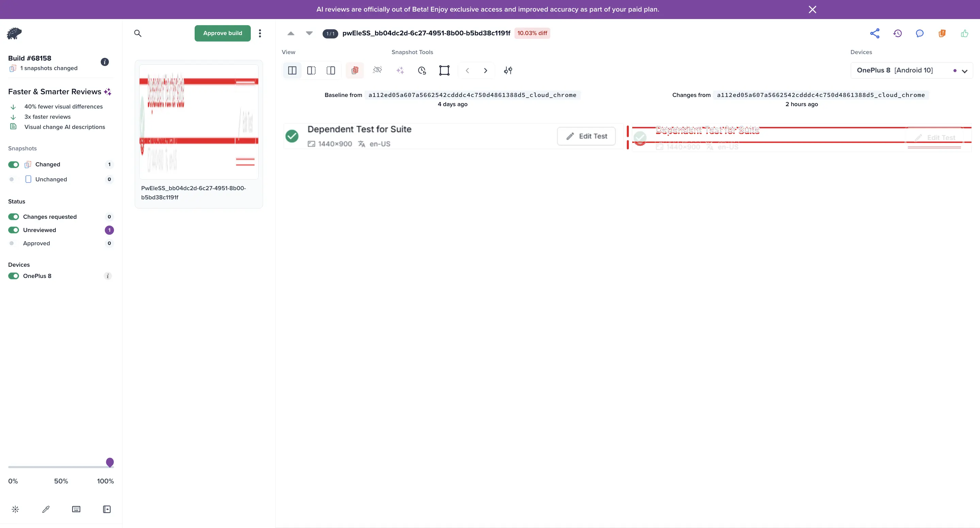Enable the Unchanged snapshots filter
Screen dimensions: 980x528
[x=12, y=179]
